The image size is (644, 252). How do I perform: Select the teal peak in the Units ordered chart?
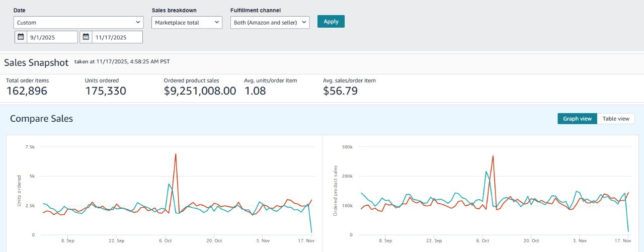pos(169,185)
